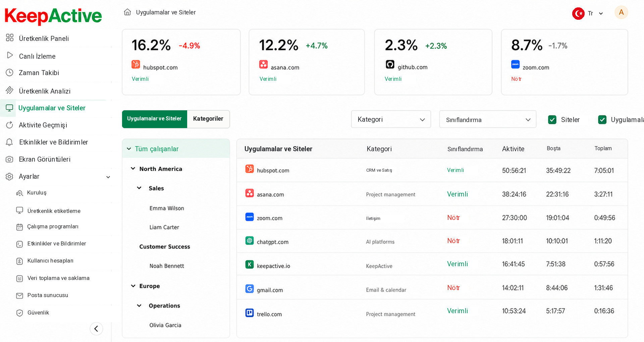Click the Posta sunucusu envelope icon
The width and height of the screenshot is (644, 342).
pyautogui.click(x=20, y=295)
